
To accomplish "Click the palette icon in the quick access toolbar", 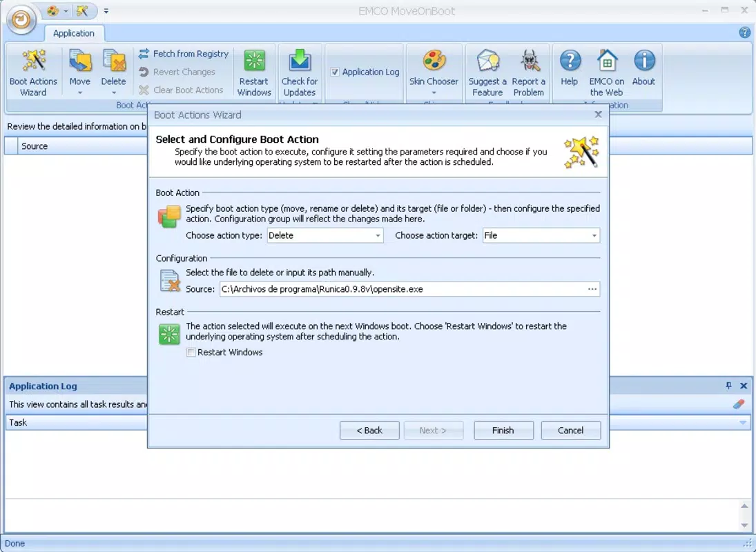I will (x=52, y=10).
